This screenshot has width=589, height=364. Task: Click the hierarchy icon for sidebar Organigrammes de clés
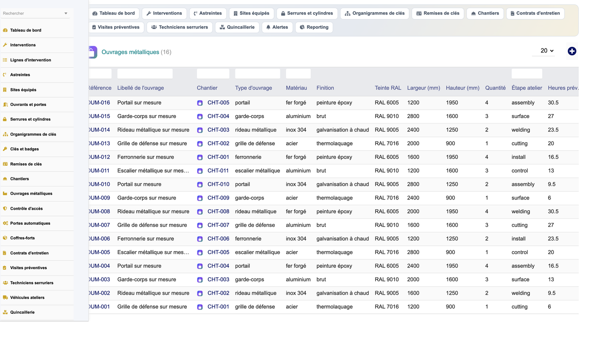pyautogui.click(x=5, y=134)
